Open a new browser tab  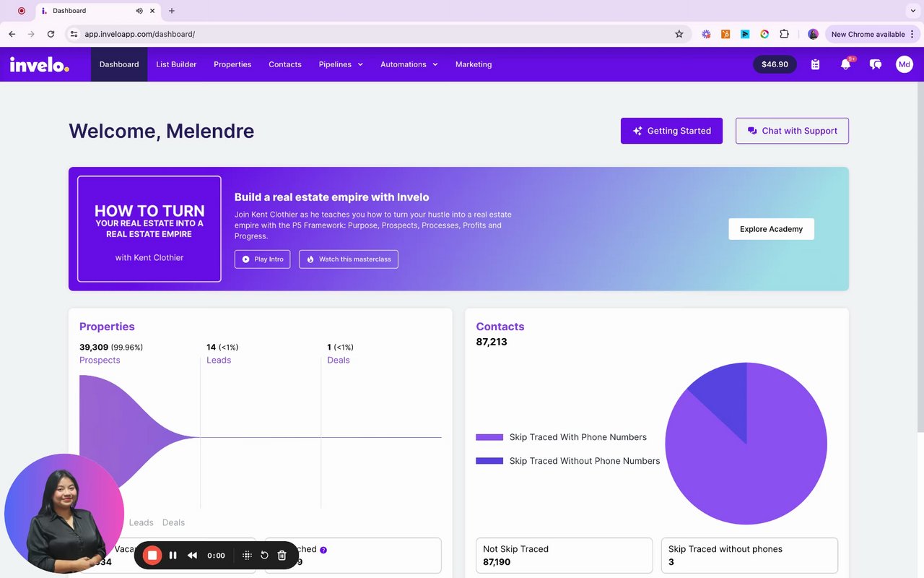tap(172, 11)
